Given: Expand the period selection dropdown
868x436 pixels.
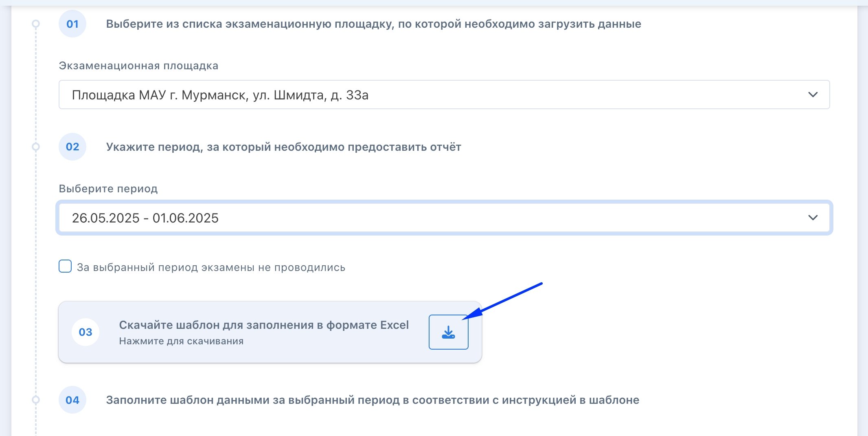Looking at the screenshot, I should [444, 218].
